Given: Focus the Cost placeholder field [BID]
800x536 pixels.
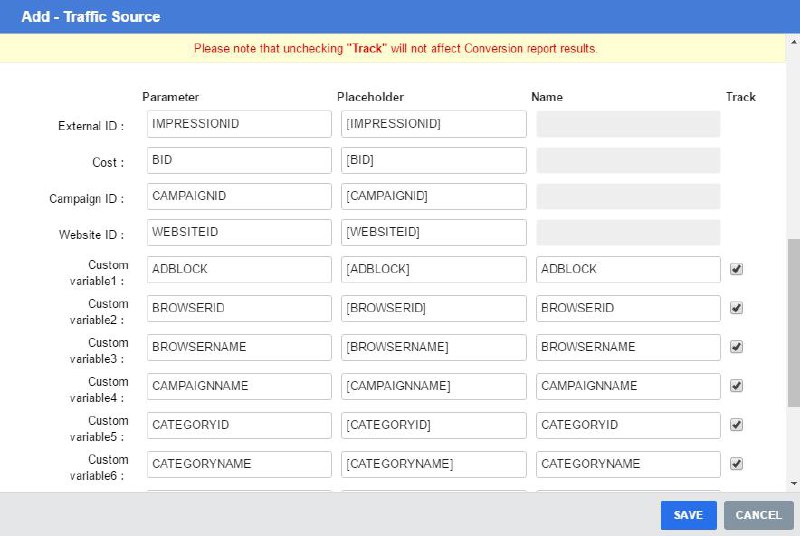Looking at the screenshot, I should 434,161.
